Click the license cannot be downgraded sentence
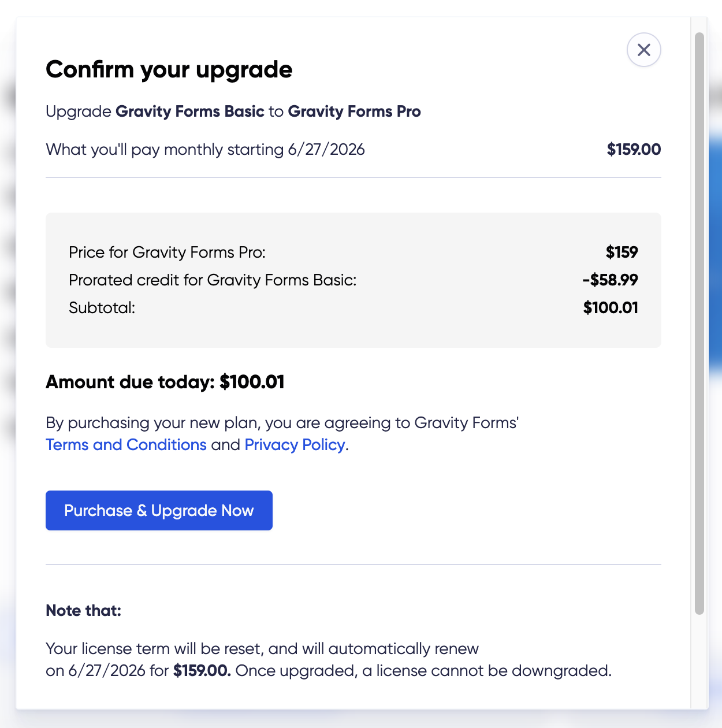The height and width of the screenshot is (728, 722). (x=423, y=671)
